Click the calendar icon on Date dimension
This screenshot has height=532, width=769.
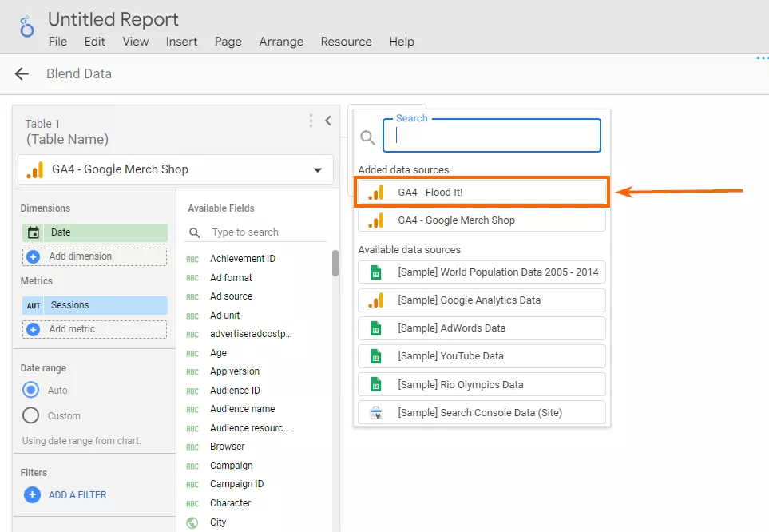[x=34, y=232]
